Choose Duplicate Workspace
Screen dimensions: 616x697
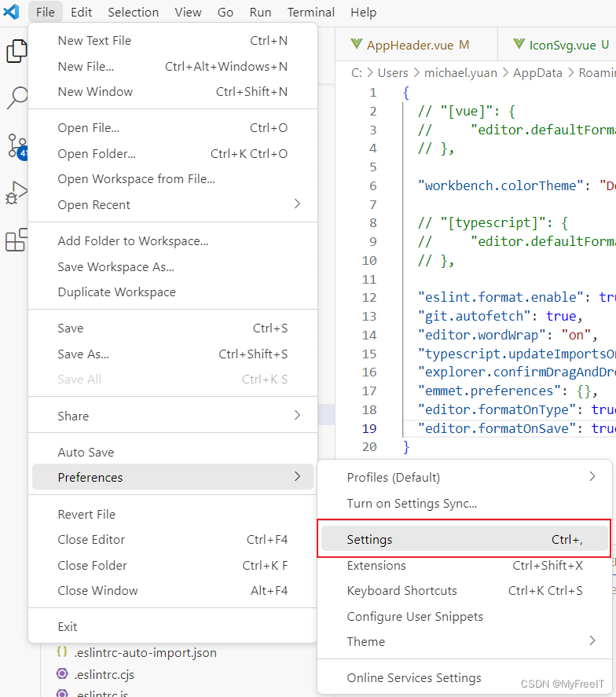click(173, 292)
